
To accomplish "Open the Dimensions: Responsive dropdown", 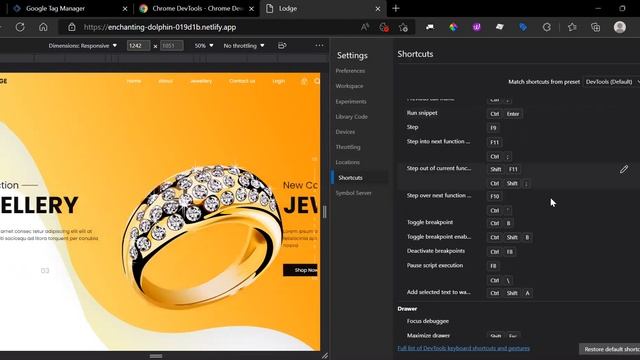I will (83, 46).
